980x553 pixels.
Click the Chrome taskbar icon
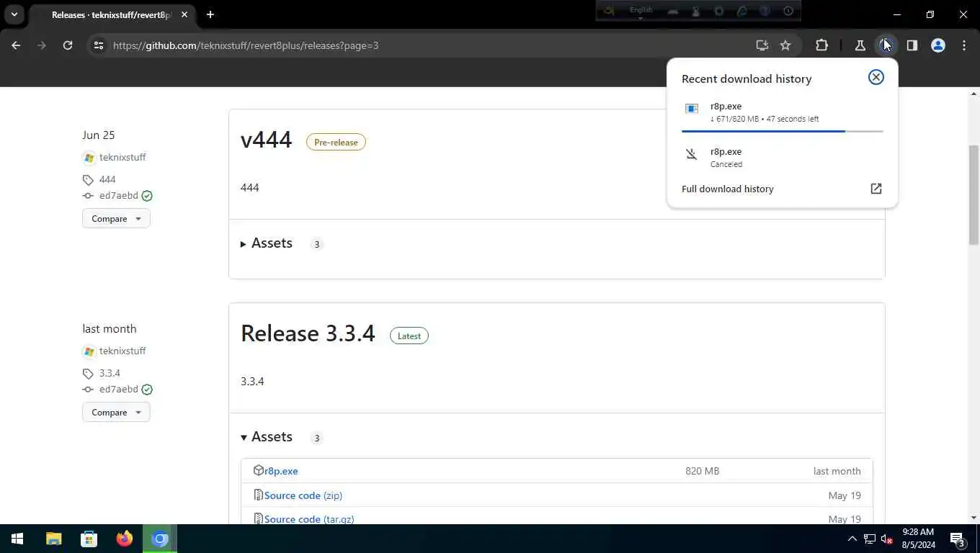pyautogui.click(x=160, y=539)
